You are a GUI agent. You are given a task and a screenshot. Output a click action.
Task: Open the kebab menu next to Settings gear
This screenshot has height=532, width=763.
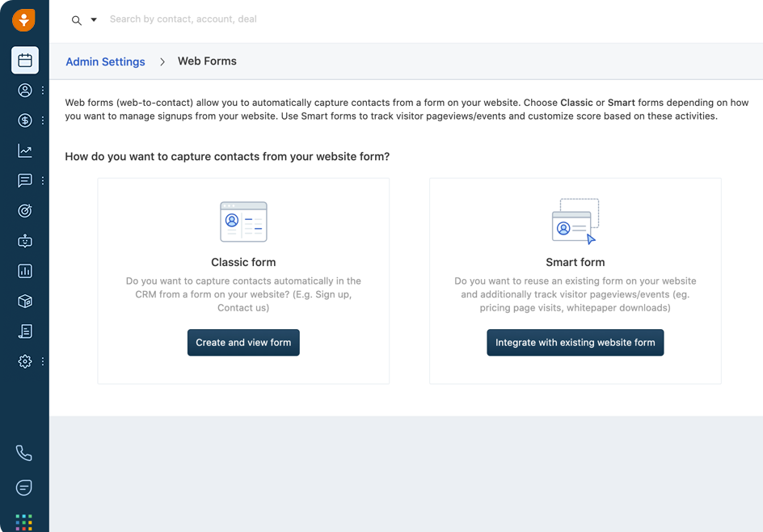pos(42,361)
